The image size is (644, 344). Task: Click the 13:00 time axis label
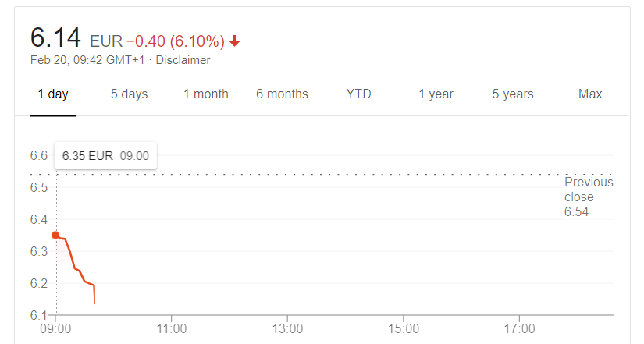coord(287,329)
